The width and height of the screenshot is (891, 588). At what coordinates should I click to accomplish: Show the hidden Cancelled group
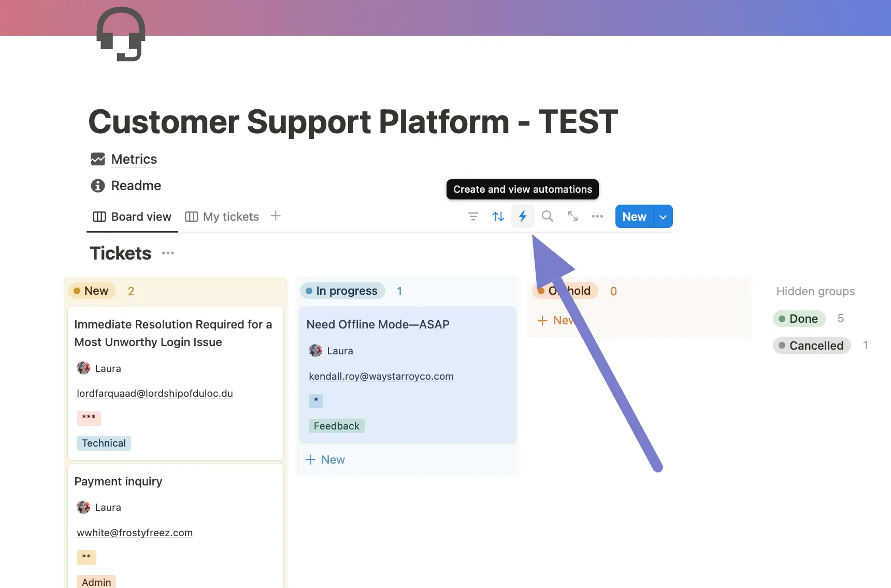coord(811,346)
